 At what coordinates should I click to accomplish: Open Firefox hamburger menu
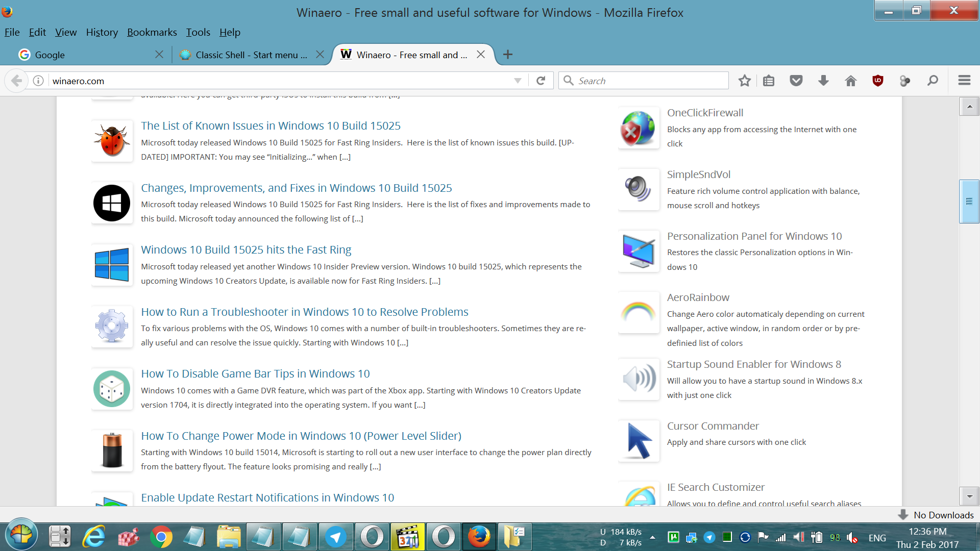point(964,81)
